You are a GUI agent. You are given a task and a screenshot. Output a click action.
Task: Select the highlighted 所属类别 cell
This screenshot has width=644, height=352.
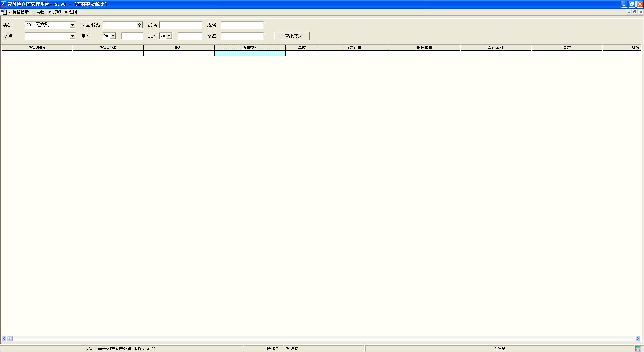point(250,53)
